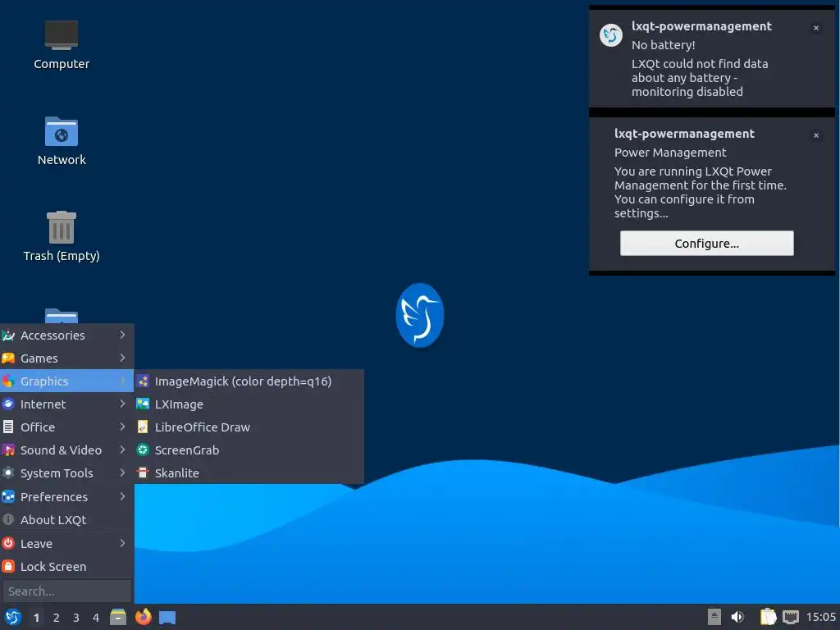This screenshot has width=840, height=630.
Task: Click the clipboard tray icon
Action: (768, 617)
